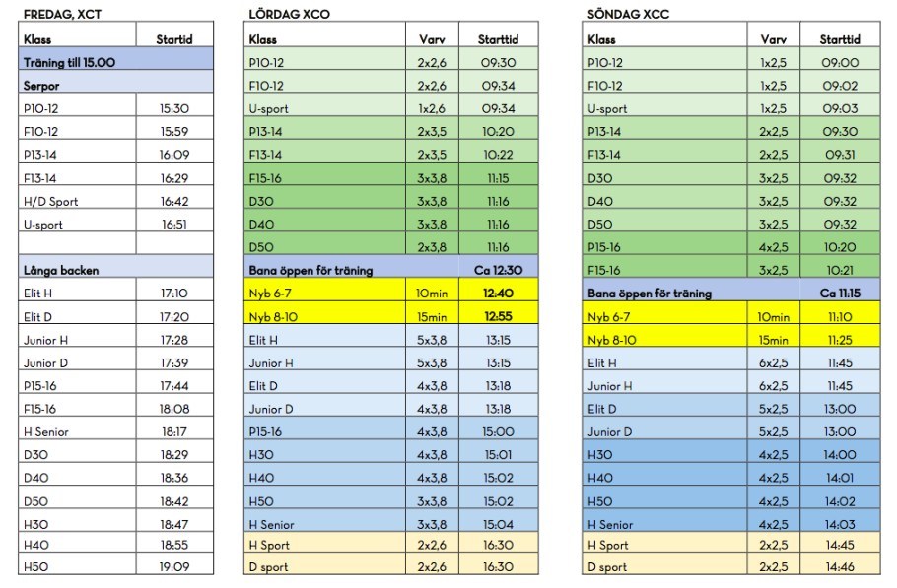Select Saturday start time 12:55 cell
The height and width of the screenshot is (588, 897).
[498, 313]
